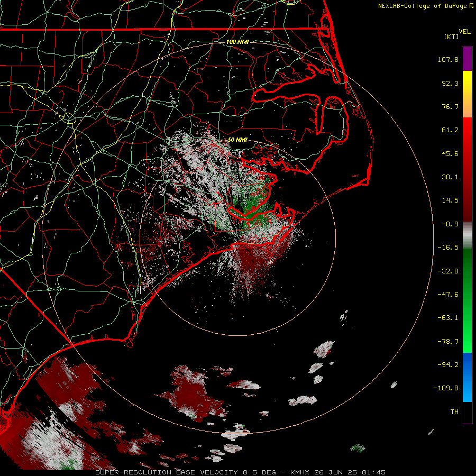Click the -32.0 value on the velocity scale
This screenshot has height=476, width=476.
pyautogui.click(x=448, y=271)
